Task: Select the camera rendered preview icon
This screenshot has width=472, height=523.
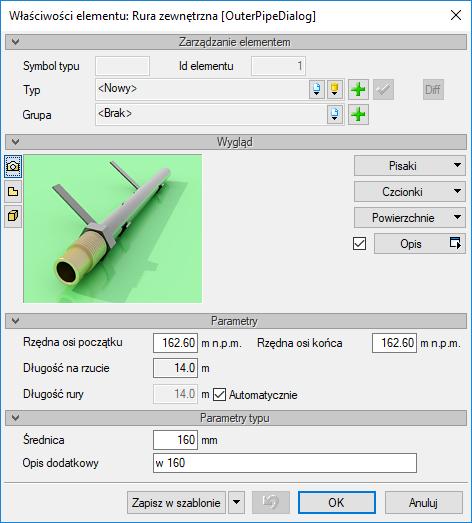Action: coord(13,166)
